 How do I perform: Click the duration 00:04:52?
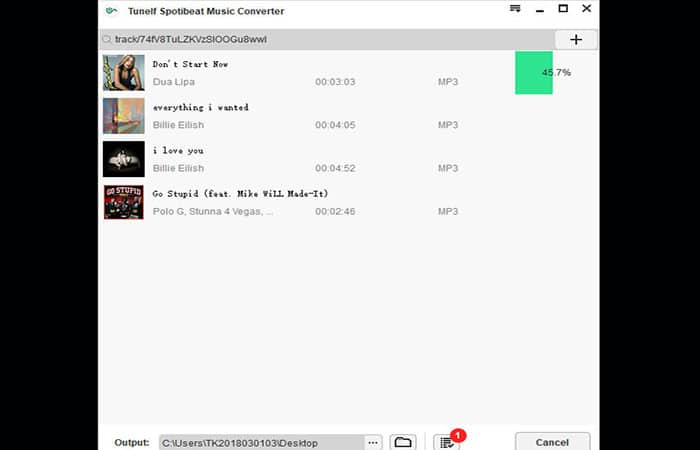335,168
